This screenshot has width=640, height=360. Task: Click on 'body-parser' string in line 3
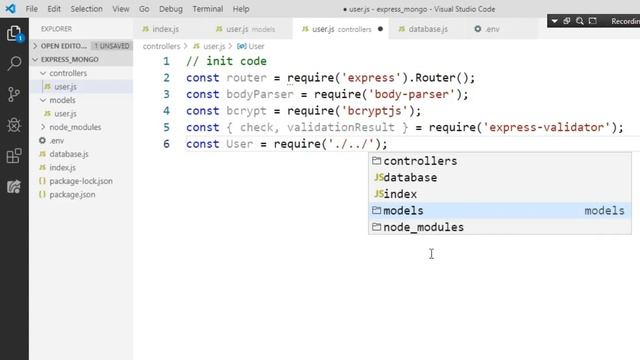411,94
